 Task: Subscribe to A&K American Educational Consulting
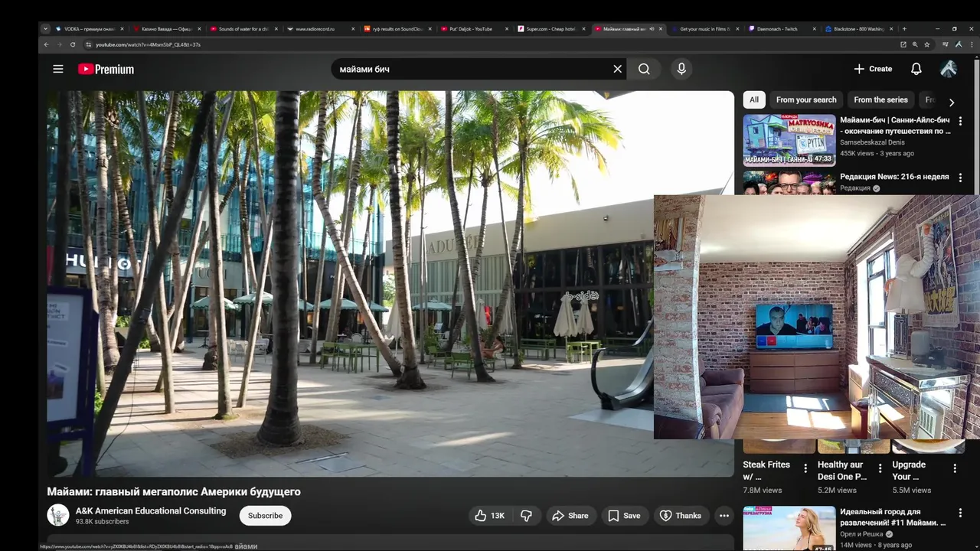[265, 516]
